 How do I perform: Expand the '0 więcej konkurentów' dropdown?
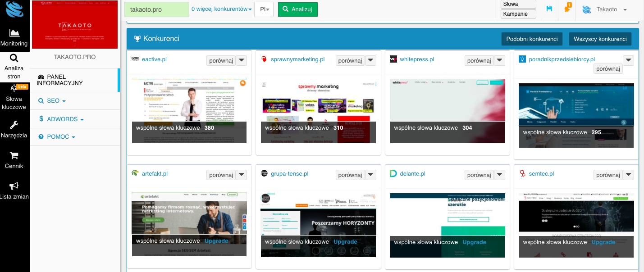click(x=221, y=9)
